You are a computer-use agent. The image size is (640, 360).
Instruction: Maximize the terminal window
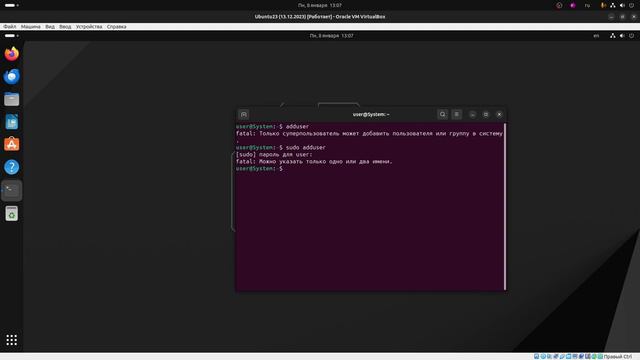click(486, 115)
